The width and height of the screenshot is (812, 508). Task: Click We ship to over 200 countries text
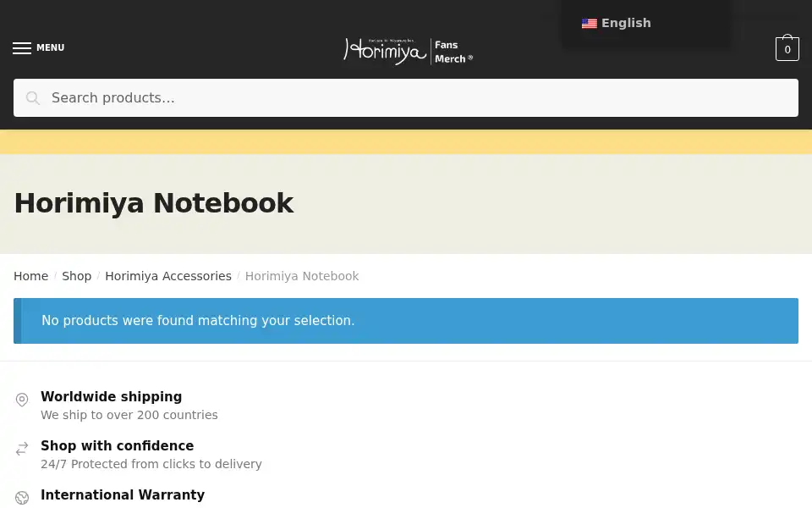[x=129, y=415]
